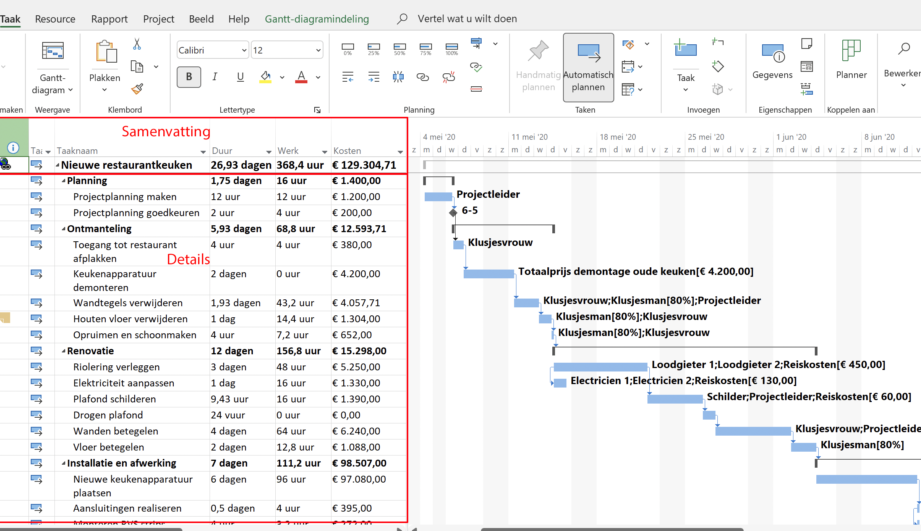This screenshot has width=921, height=531.
Task: Open the Werk column filter dropdown
Action: [x=324, y=152]
